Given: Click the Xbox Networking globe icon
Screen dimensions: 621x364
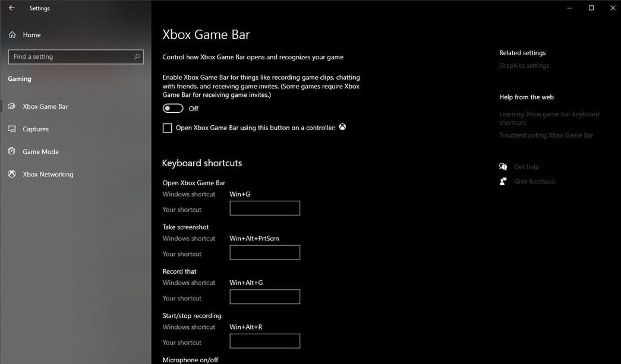Looking at the screenshot, I should click(x=11, y=174).
